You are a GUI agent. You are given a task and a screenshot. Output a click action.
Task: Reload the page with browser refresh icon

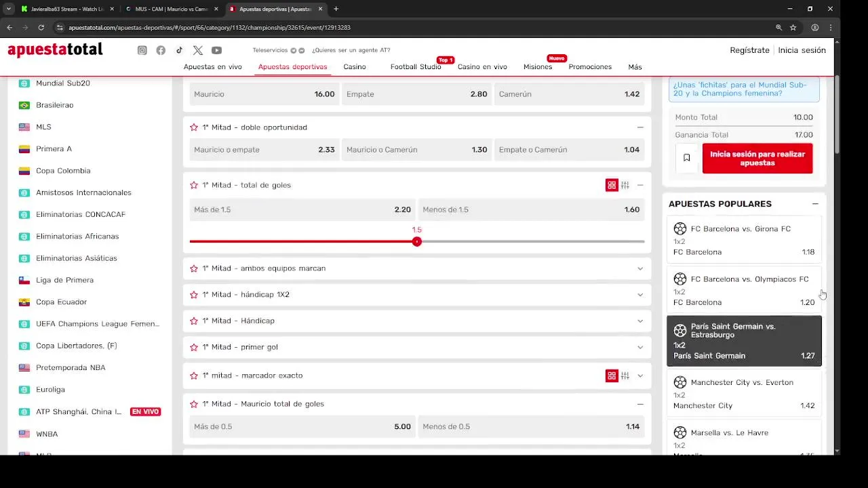click(x=41, y=28)
